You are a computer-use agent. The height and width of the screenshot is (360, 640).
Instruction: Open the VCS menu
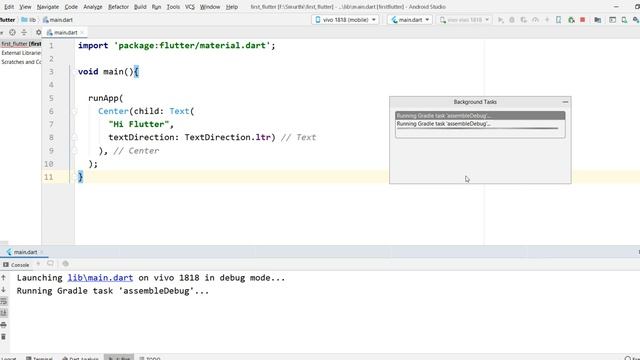190,7
